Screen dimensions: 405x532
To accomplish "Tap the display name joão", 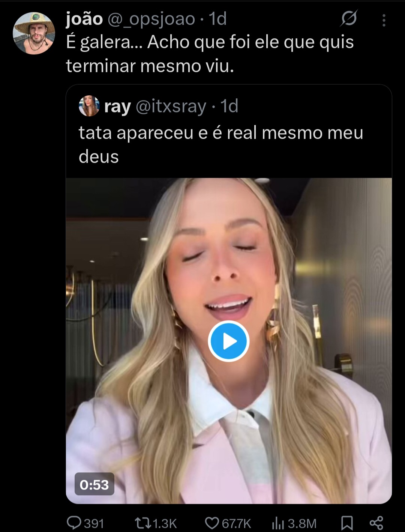I will 84,18.
